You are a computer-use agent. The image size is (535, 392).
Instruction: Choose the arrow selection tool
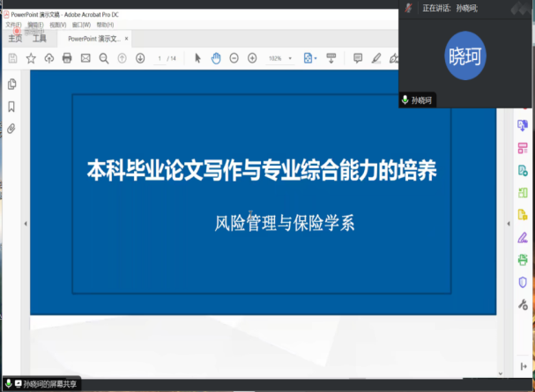[197, 58]
